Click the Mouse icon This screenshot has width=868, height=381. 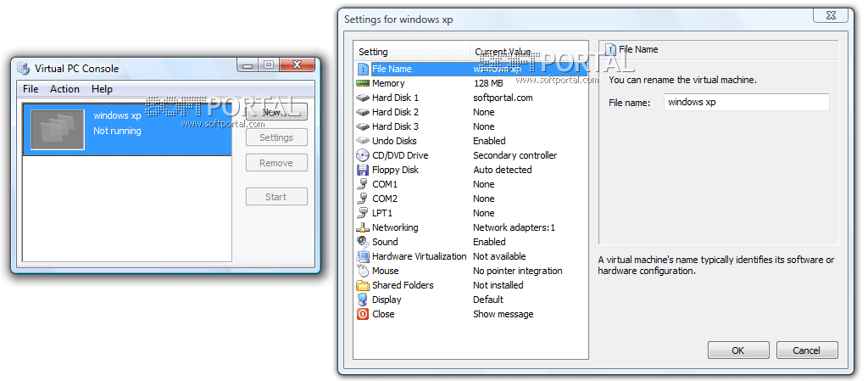point(363,271)
